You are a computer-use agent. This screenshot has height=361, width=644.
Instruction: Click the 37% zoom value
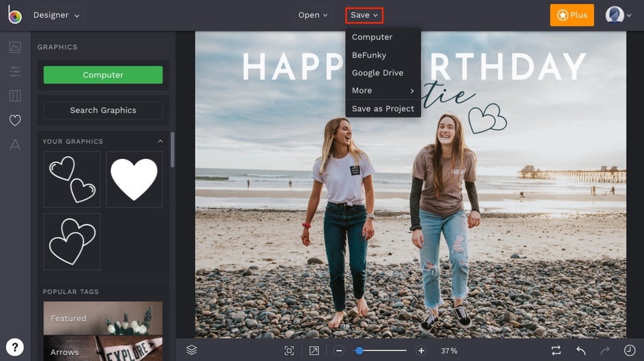449,351
